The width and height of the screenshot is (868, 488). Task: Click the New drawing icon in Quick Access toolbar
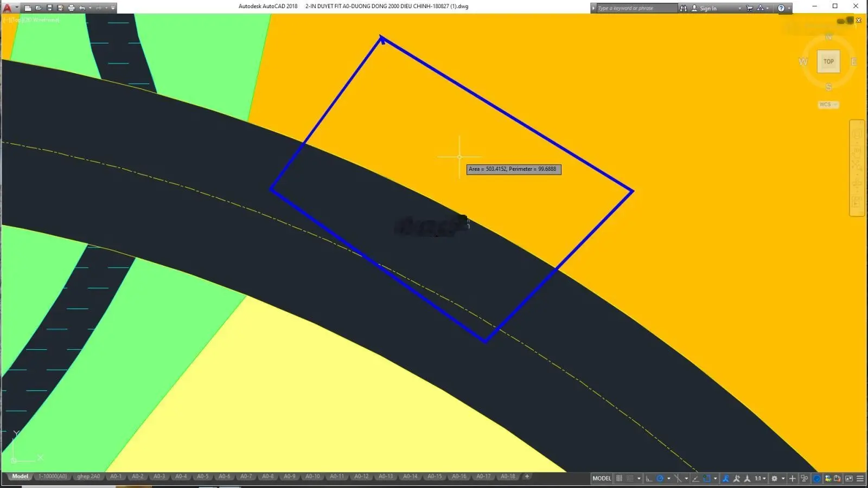[28, 8]
